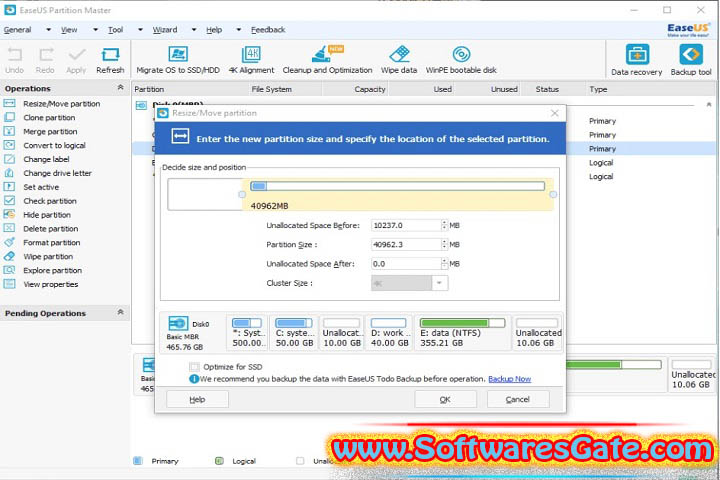This screenshot has height=480, width=720.
Task: Click the Undo toolbar icon
Action: pos(14,60)
